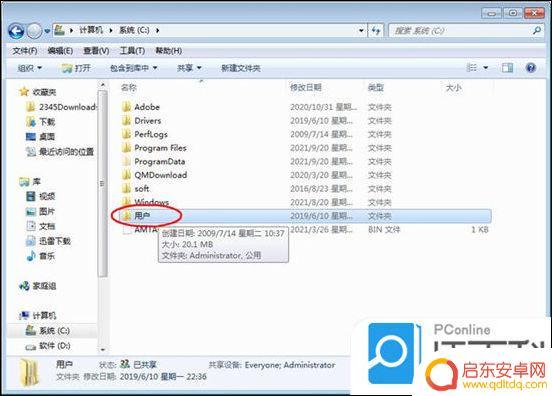This screenshot has width=552, height=396.
Task: Select 图片 library
Action: [41, 211]
